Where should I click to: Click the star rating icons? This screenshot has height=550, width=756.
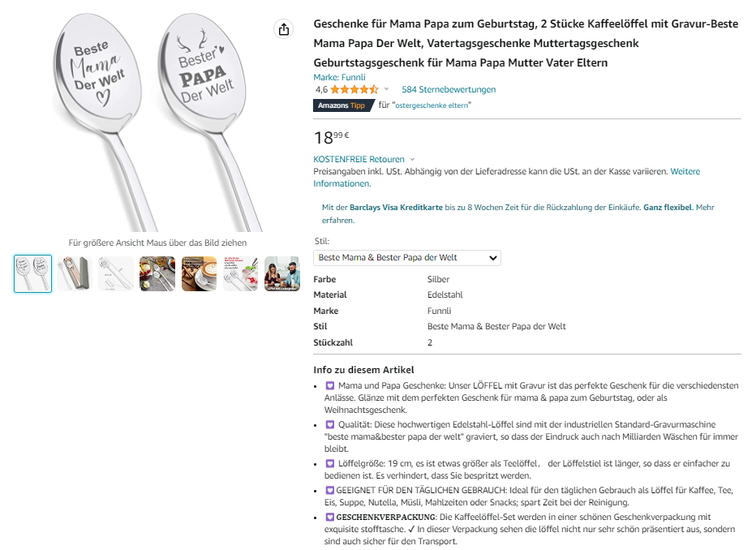(354, 89)
